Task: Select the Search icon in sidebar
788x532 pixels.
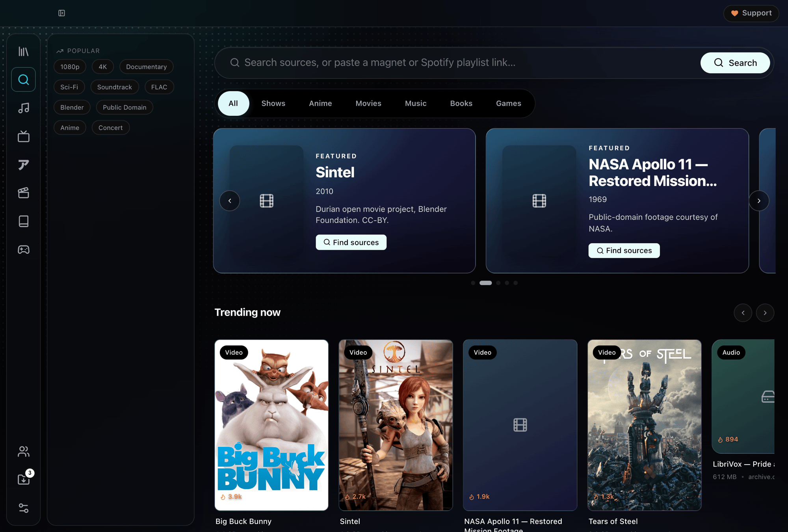Action: 24,80
